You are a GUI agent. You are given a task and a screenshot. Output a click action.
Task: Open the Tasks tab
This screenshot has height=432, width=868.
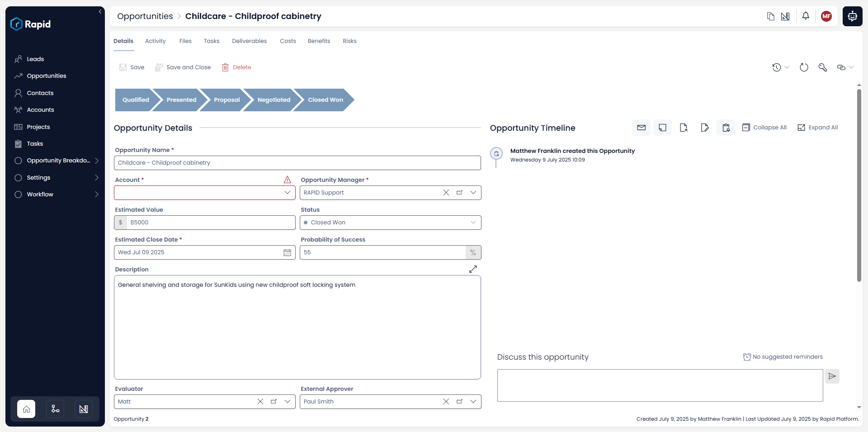point(212,41)
